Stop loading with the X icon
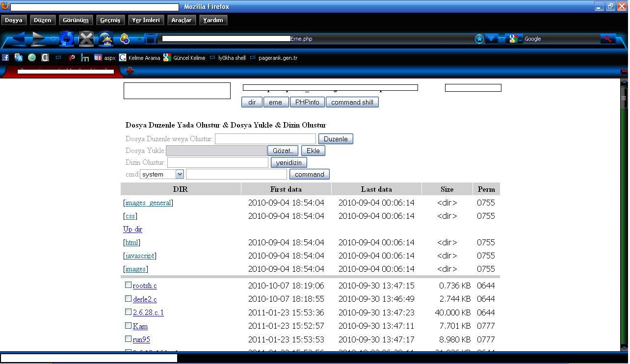630x364 pixels. coord(86,39)
